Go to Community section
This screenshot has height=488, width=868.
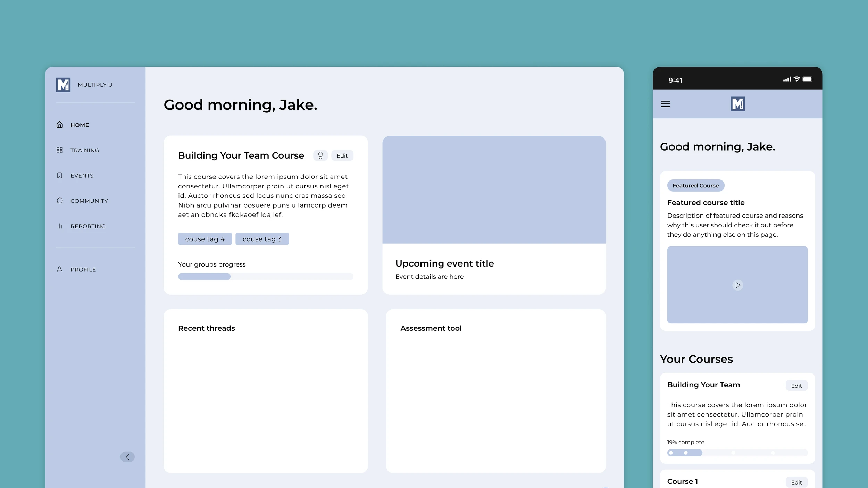89,201
